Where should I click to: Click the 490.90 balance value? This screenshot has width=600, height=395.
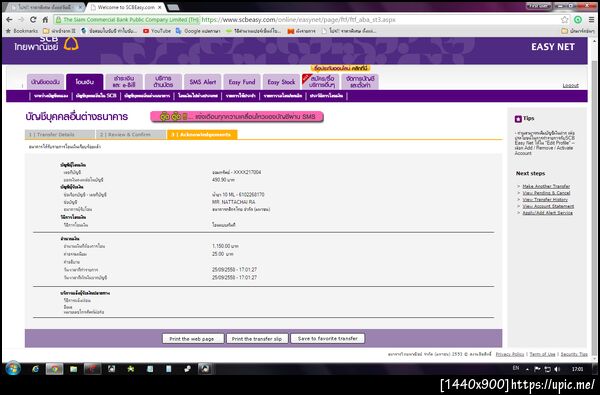(x=223, y=180)
